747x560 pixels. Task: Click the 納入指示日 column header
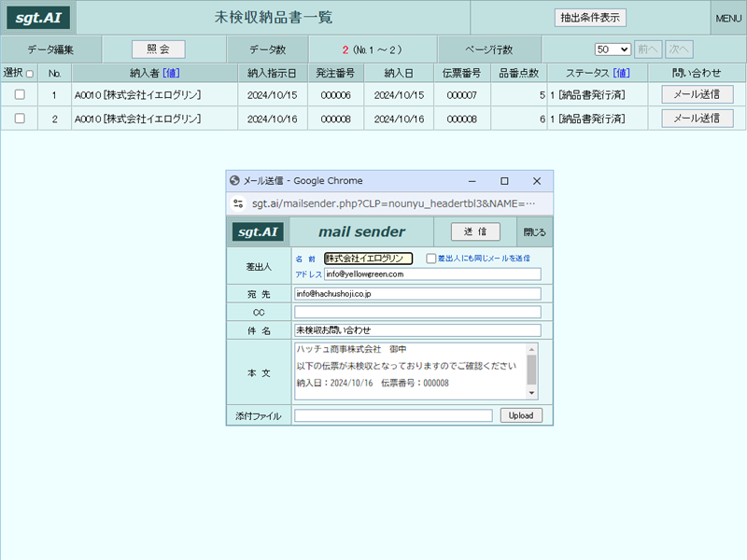point(272,74)
